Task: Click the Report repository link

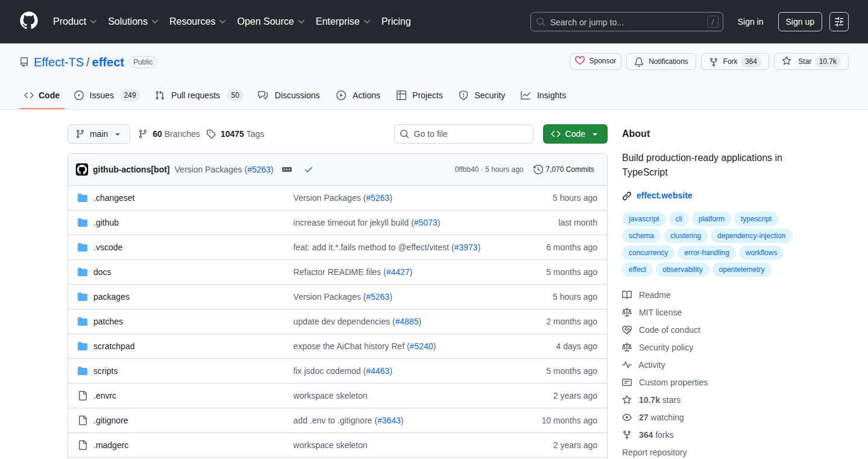Action: (654, 452)
